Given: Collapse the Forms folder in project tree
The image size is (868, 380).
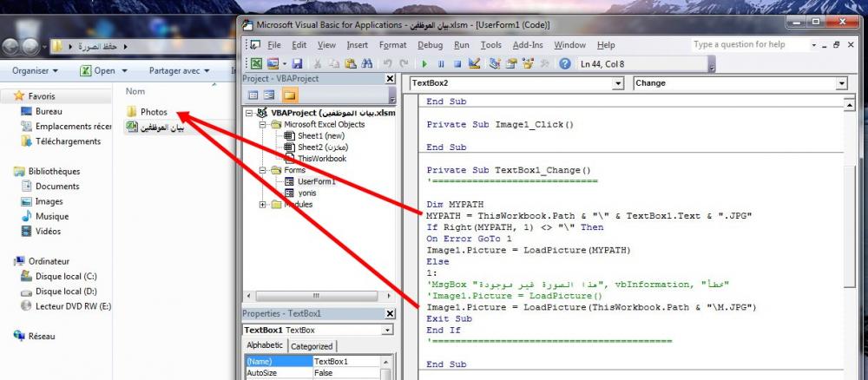Looking at the screenshot, I should 263,170.
